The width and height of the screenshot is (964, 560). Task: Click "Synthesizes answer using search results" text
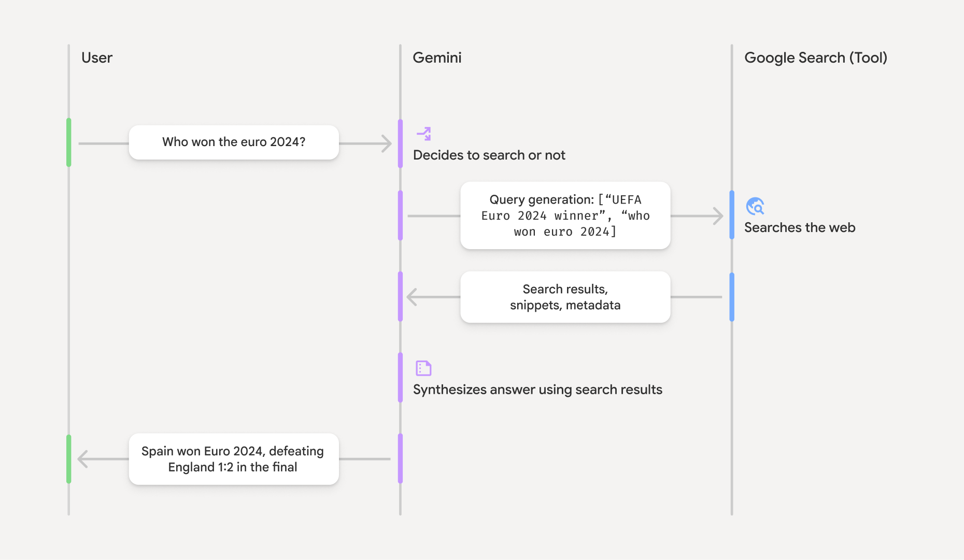coord(537,390)
